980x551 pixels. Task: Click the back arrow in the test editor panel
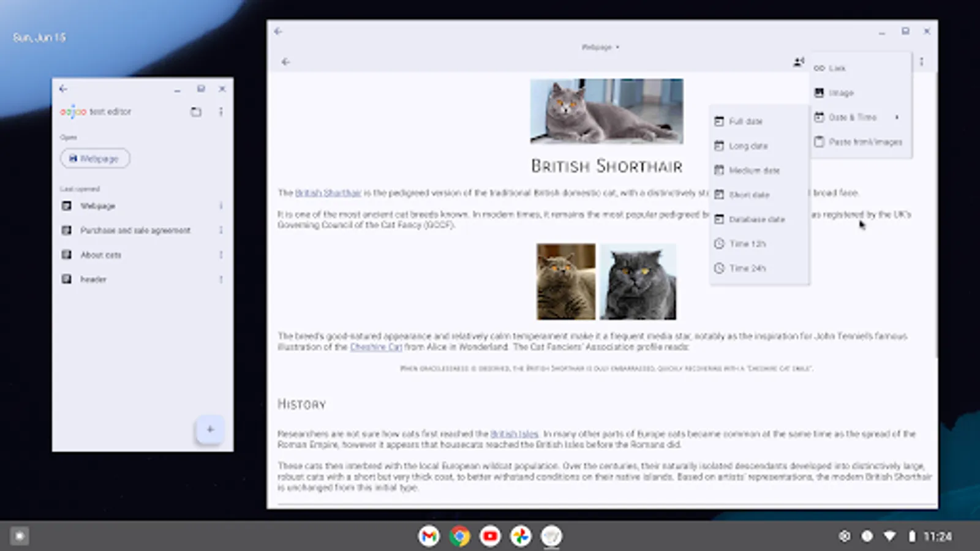pos(63,89)
